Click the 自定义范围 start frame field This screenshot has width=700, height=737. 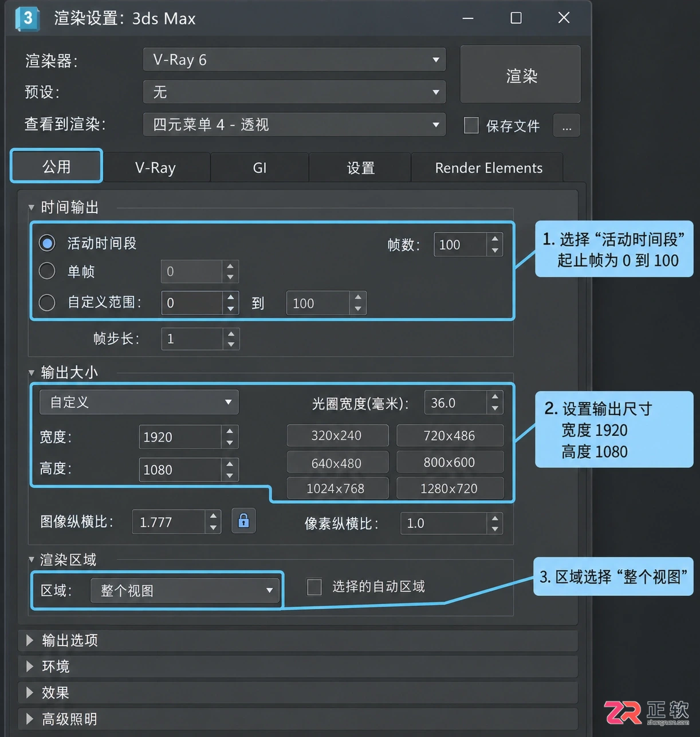(191, 303)
